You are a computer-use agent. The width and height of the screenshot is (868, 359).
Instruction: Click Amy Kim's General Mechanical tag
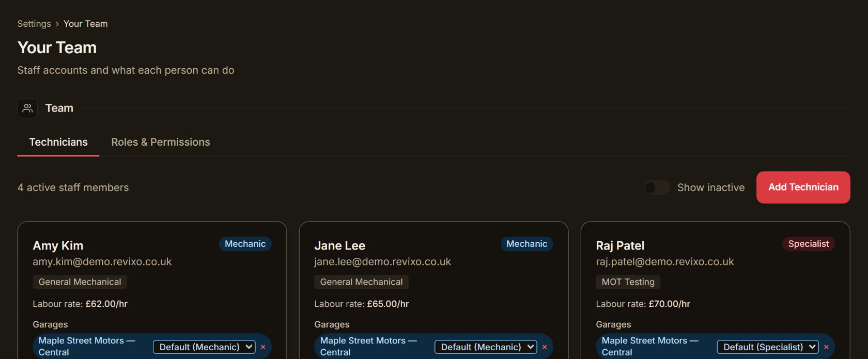click(x=80, y=282)
